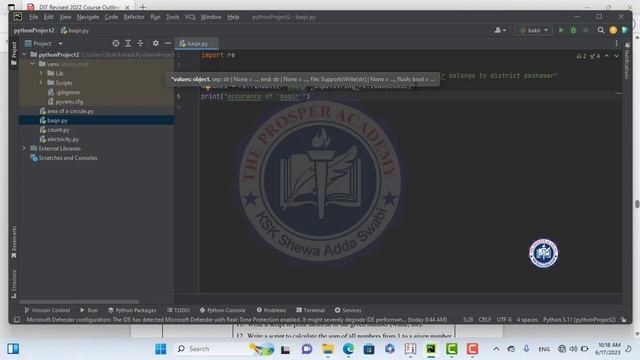Toggle tool window bars icon in status bar
The image size is (640, 360).
click(17, 320)
